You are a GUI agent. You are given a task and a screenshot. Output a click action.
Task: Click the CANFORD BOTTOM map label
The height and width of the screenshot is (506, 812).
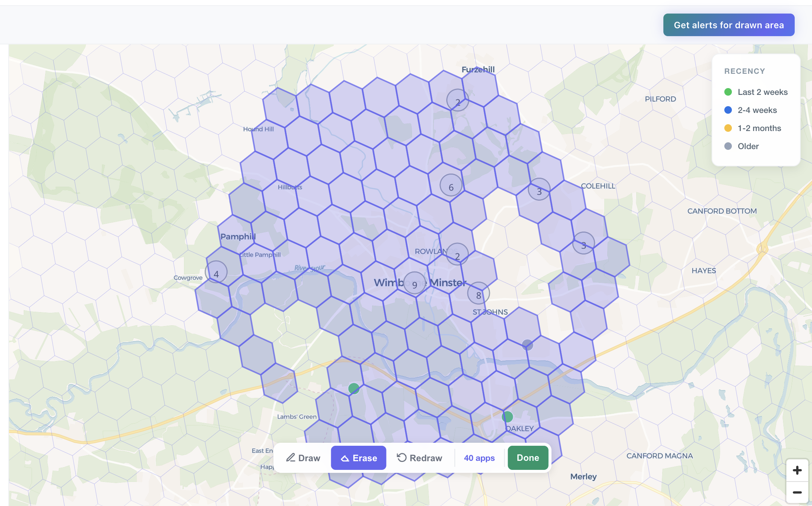722,211
